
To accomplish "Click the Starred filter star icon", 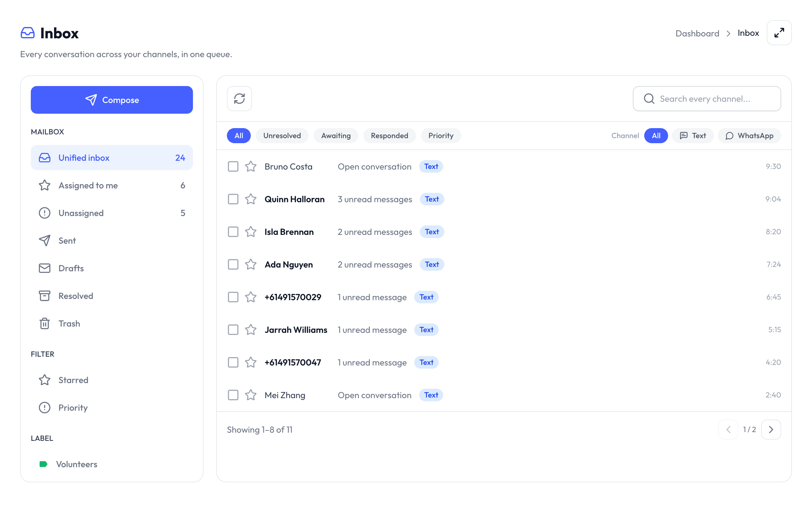I will pyautogui.click(x=44, y=380).
